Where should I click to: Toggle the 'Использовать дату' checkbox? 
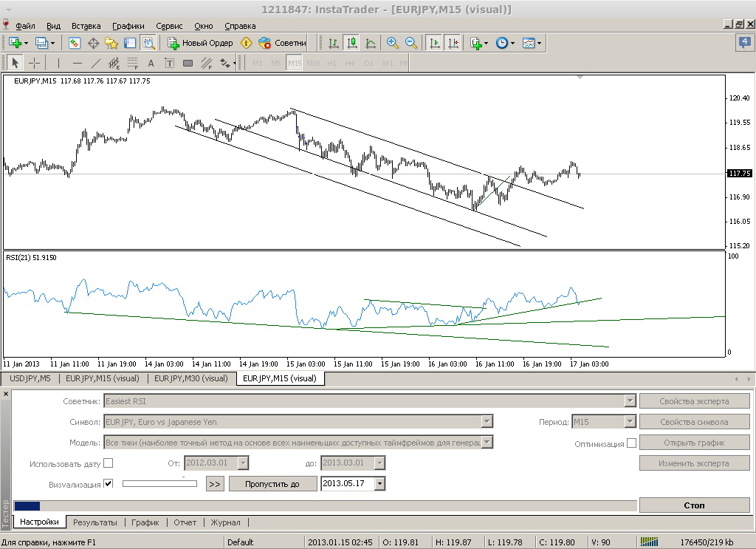[109, 463]
